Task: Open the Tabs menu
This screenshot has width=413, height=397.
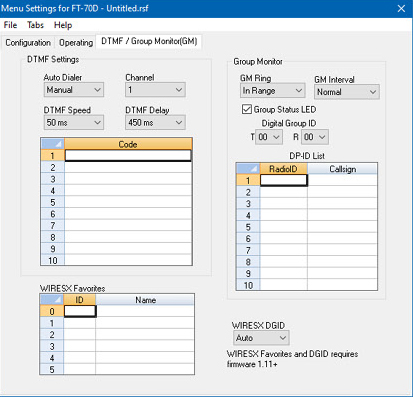Action: pyautogui.click(x=35, y=25)
